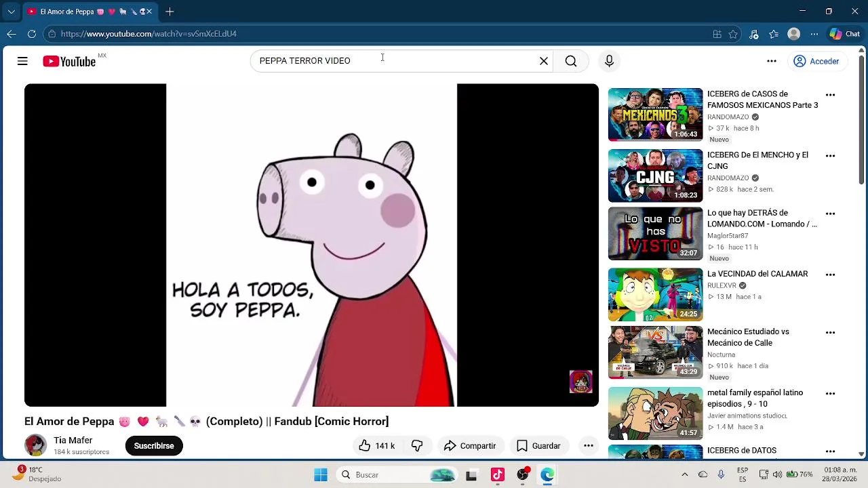Switch the ESP keyboard language indicator
868x488 pixels.
click(x=743, y=474)
